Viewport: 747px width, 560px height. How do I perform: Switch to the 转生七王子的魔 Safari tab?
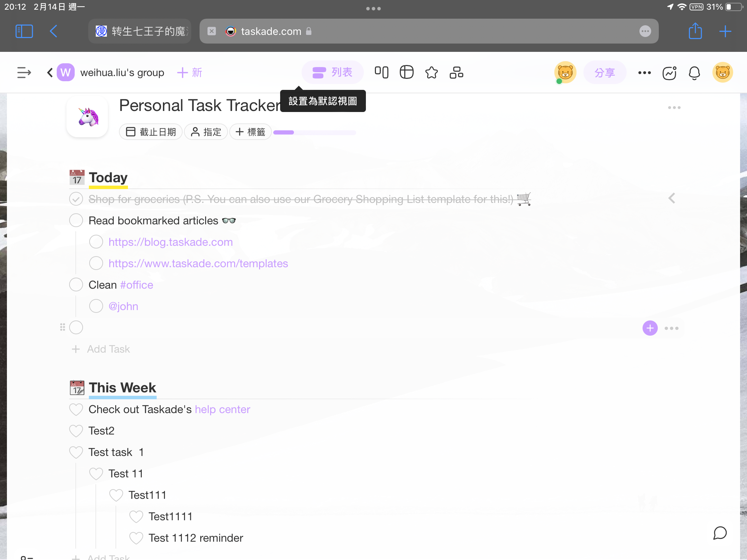point(140,31)
